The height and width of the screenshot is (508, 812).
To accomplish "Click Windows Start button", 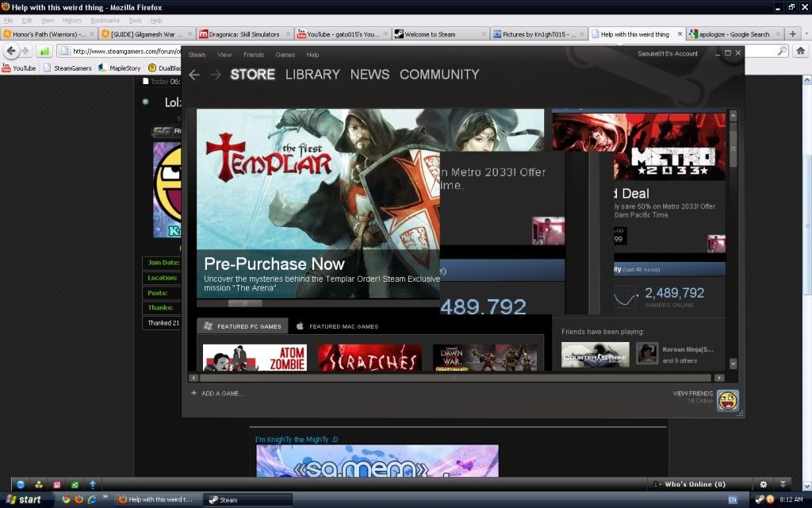I will pos(25,500).
